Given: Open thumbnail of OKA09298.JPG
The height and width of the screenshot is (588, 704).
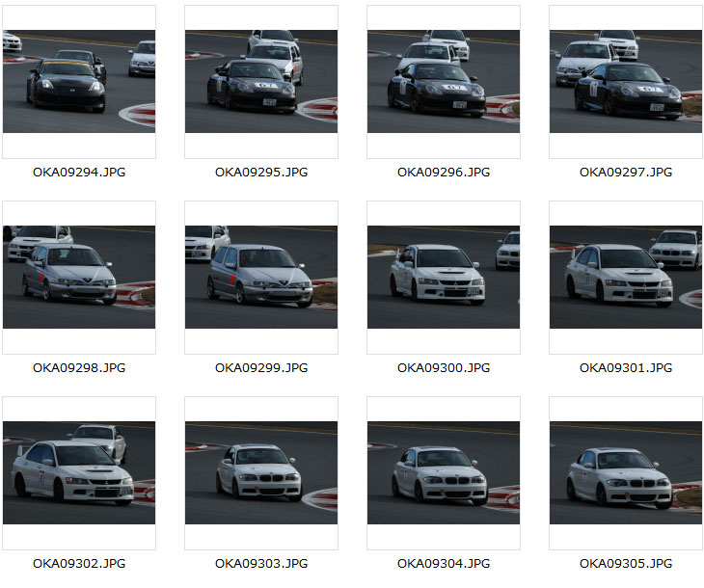Looking at the screenshot, I should tap(79, 277).
